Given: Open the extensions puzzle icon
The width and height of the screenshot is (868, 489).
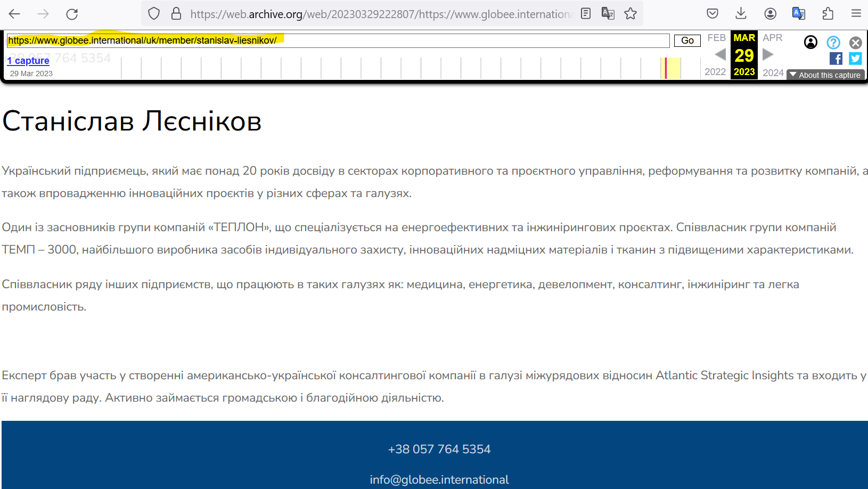Looking at the screenshot, I should (828, 14).
